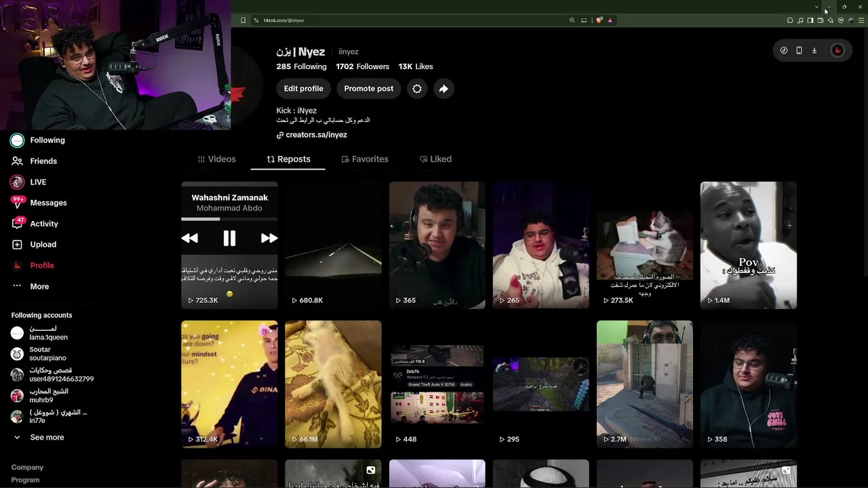The height and width of the screenshot is (488, 868).
Task: Open the in77e account
Action: (49, 416)
